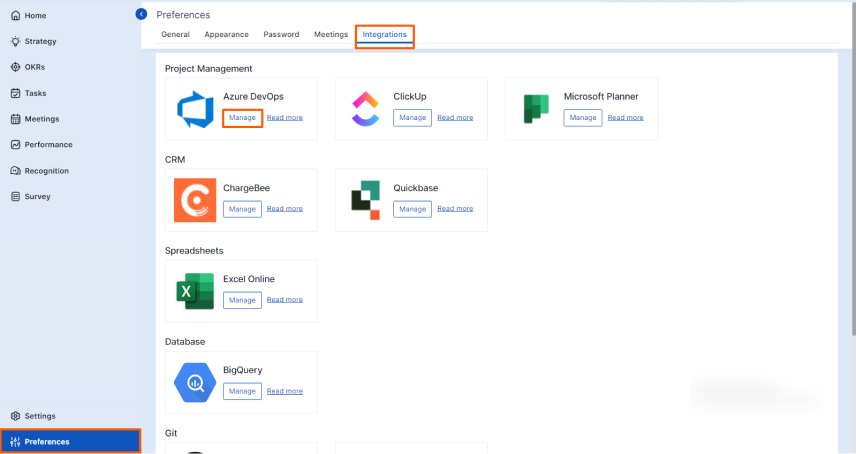Manage the Excel Online integration
Screen dimensions: 856x454
(x=242, y=300)
